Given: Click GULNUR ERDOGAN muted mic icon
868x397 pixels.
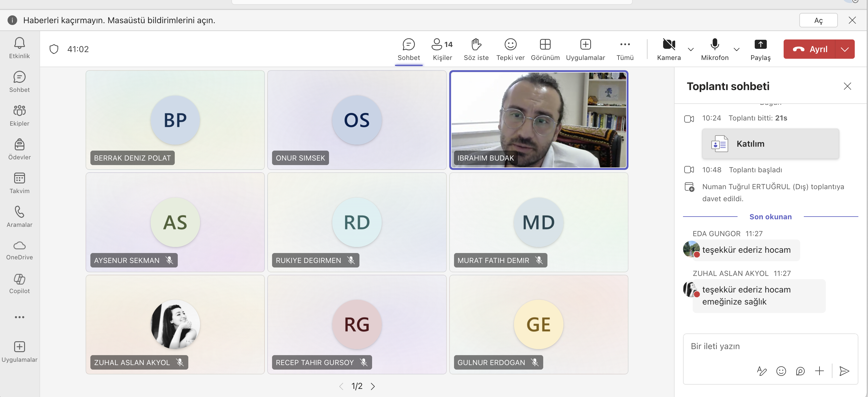Looking at the screenshot, I should (x=535, y=362).
